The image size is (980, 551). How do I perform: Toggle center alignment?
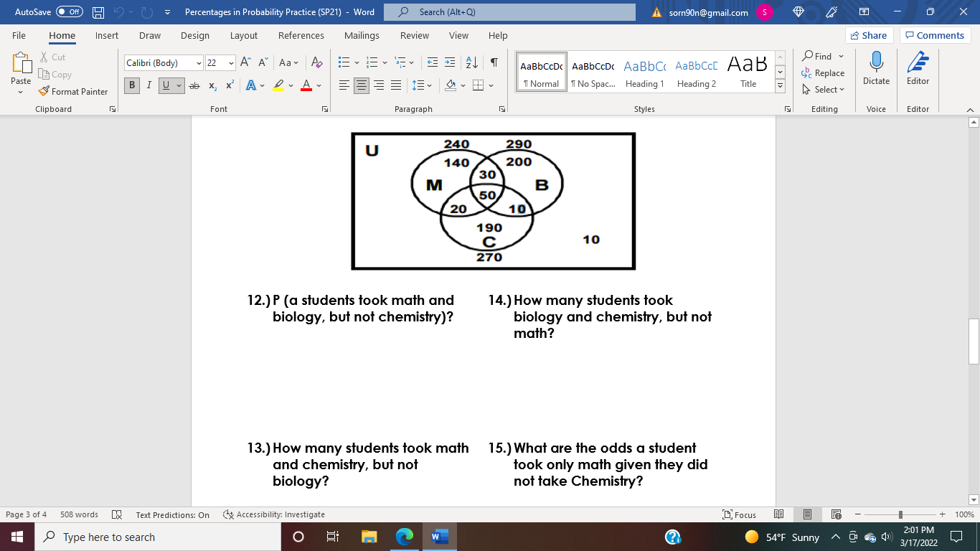click(x=362, y=85)
